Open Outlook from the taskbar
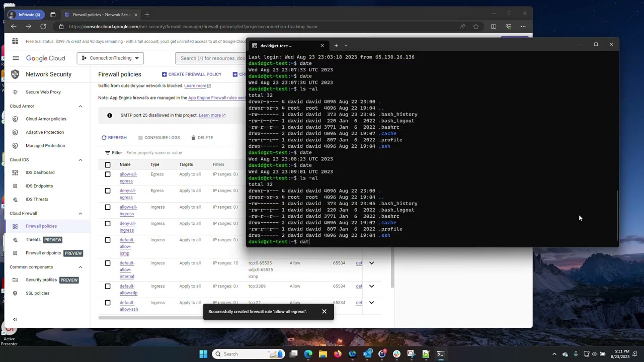The image size is (644, 362). click(x=367, y=354)
